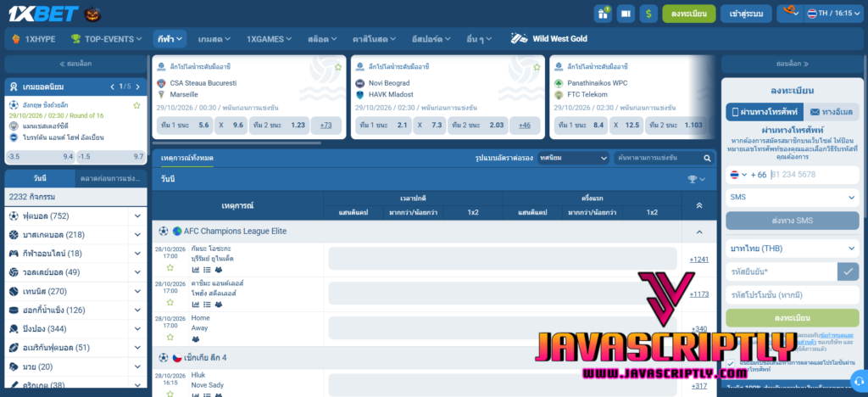Click gamepad icon beside กีฬาออนไลน์ (18)
Screen dimensions: 868x397
point(14,254)
